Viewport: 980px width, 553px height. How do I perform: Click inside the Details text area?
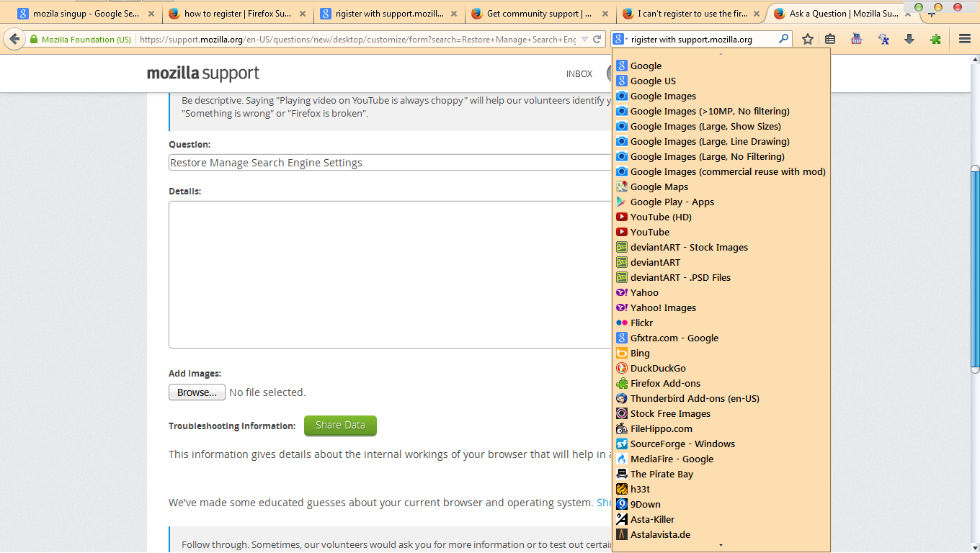click(390, 275)
